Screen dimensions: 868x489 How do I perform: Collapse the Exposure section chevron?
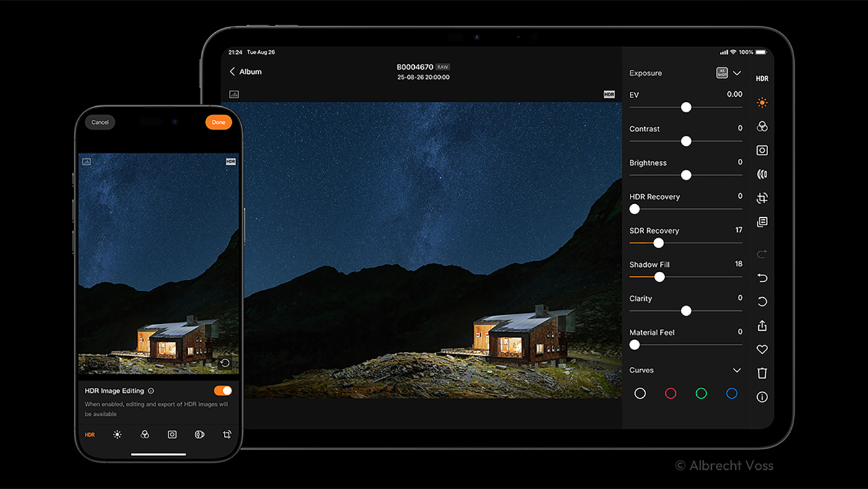pyautogui.click(x=737, y=73)
